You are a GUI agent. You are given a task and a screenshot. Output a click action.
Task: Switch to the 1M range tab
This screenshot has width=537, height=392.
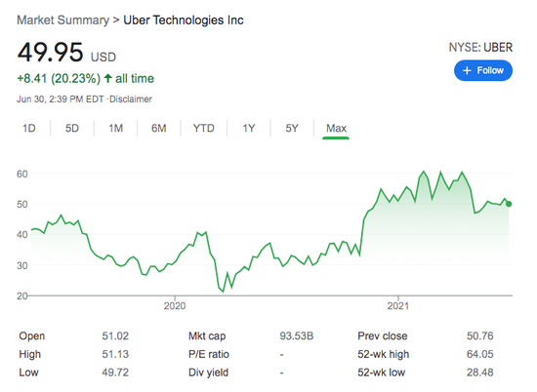click(x=116, y=129)
